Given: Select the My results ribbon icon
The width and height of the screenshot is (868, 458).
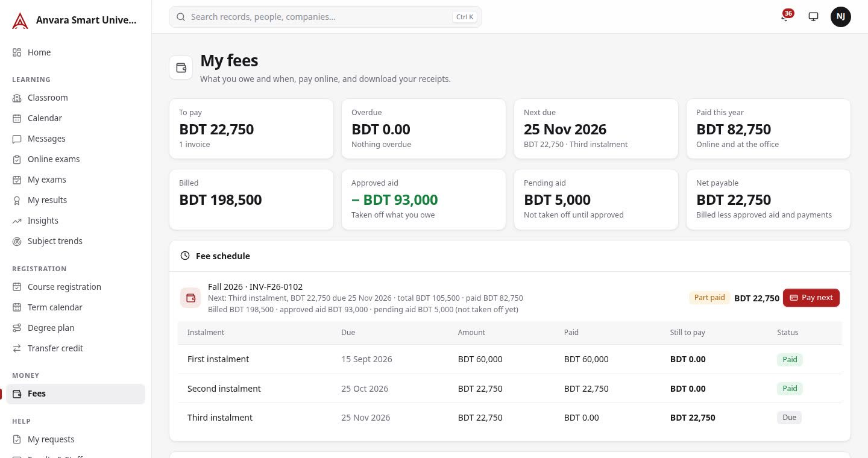Looking at the screenshot, I should point(17,200).
